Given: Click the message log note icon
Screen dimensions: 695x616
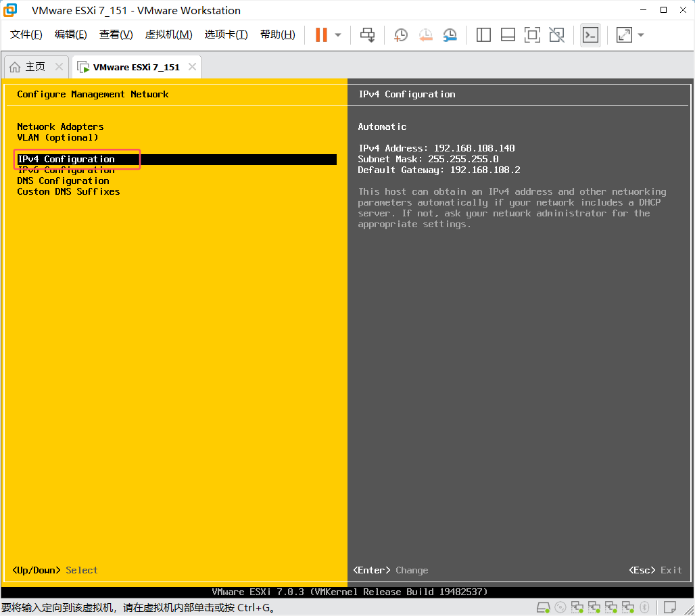Looking at the screenshot, I should (x=670, y=607).
